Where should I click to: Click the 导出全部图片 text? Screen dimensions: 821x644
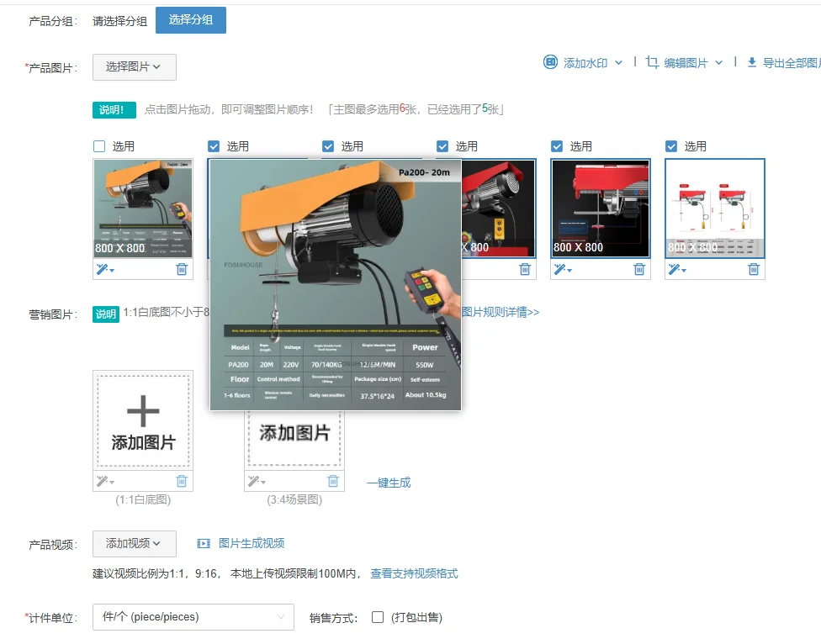point(792,63)
